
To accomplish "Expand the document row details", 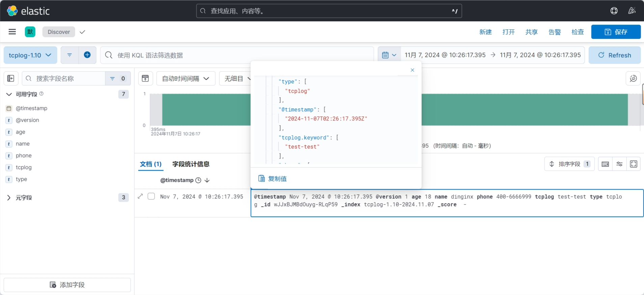I will click(140, 196).
